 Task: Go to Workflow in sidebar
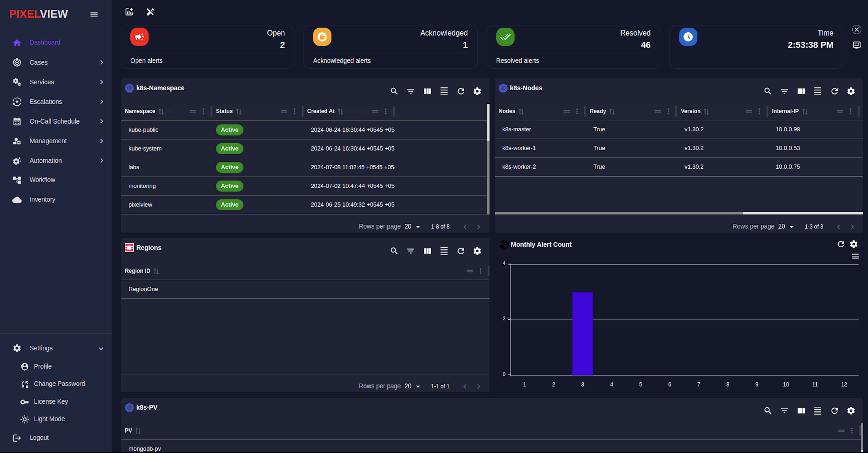click(x=42, y=180)
